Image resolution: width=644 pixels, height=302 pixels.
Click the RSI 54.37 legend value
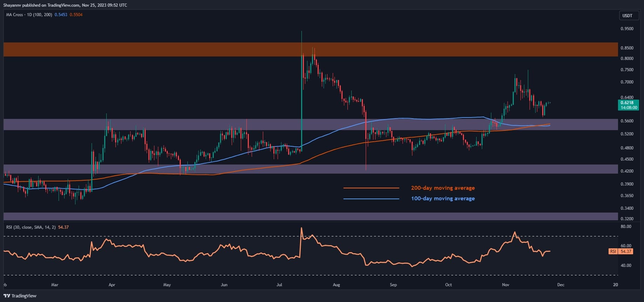tap(63, 227)
